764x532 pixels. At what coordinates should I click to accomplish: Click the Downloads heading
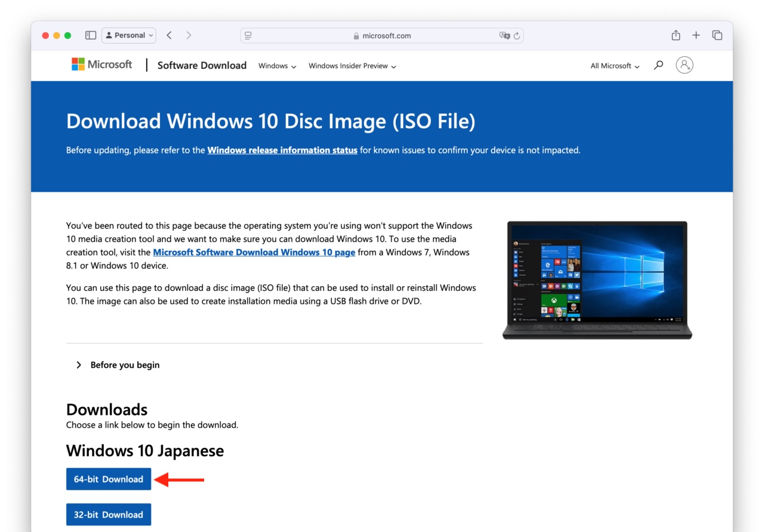coord(107,410)
